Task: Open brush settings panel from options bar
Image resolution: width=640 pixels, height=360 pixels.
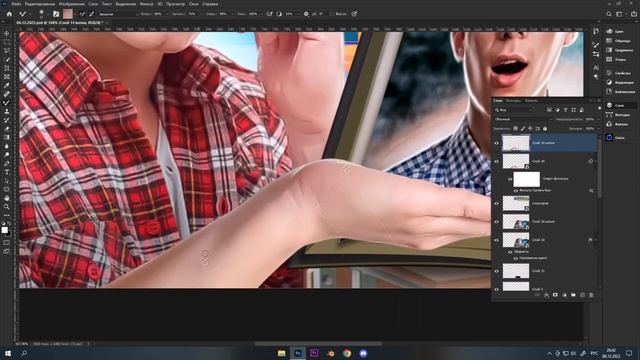Action: (x=56, y=14)
